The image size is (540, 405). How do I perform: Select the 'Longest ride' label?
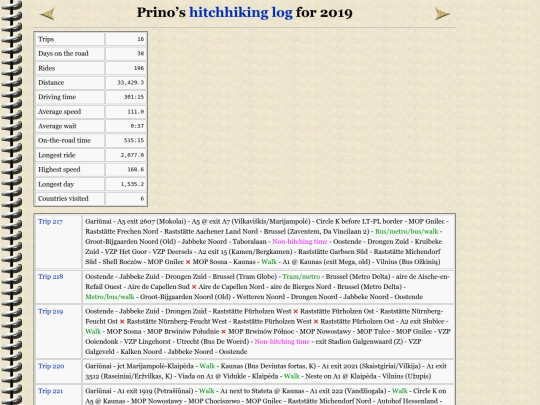pyautogui.click(x=56, y=155)
